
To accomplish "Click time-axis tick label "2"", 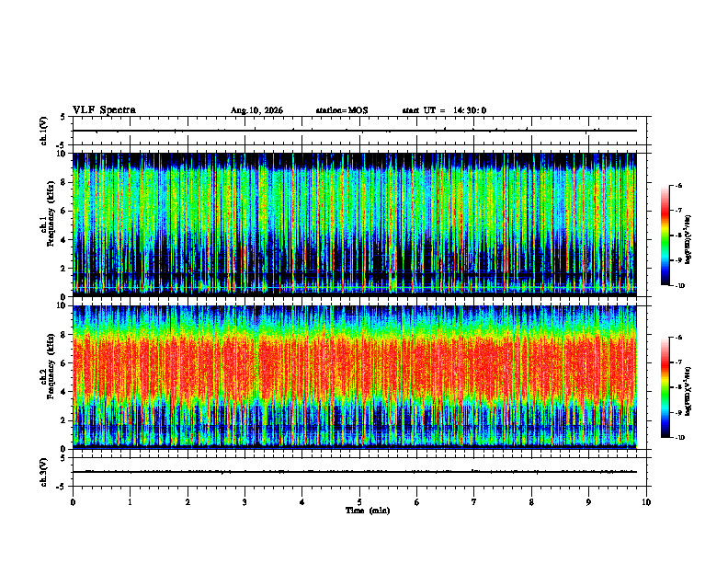I will [x=188, y=502].
